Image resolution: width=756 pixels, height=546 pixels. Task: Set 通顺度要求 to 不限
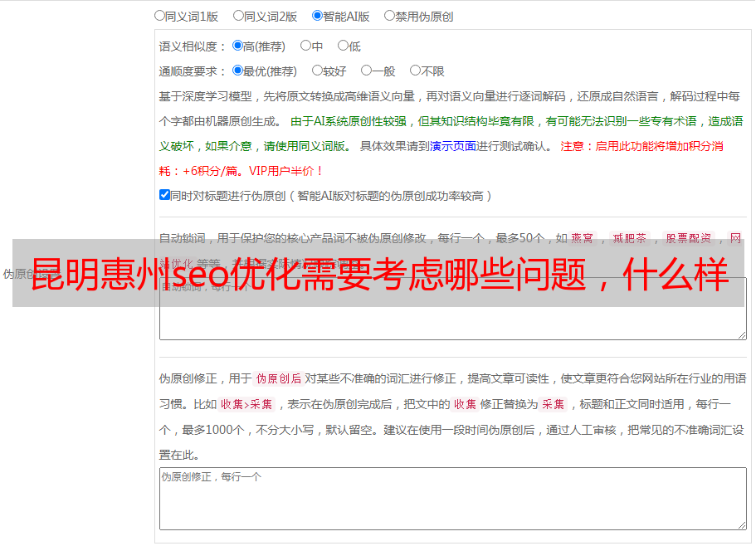click(x=415, y=71)
